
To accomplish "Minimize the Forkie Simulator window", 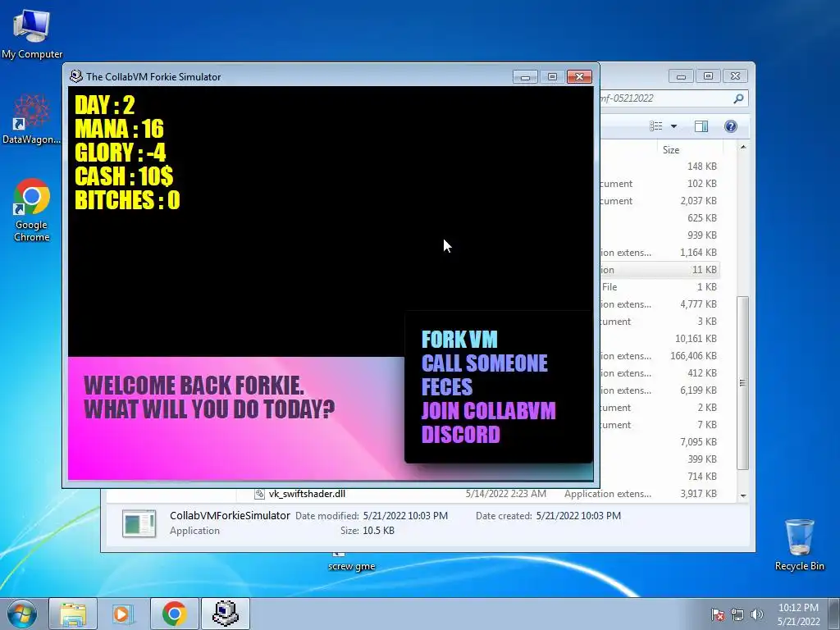I will (525, 76).
